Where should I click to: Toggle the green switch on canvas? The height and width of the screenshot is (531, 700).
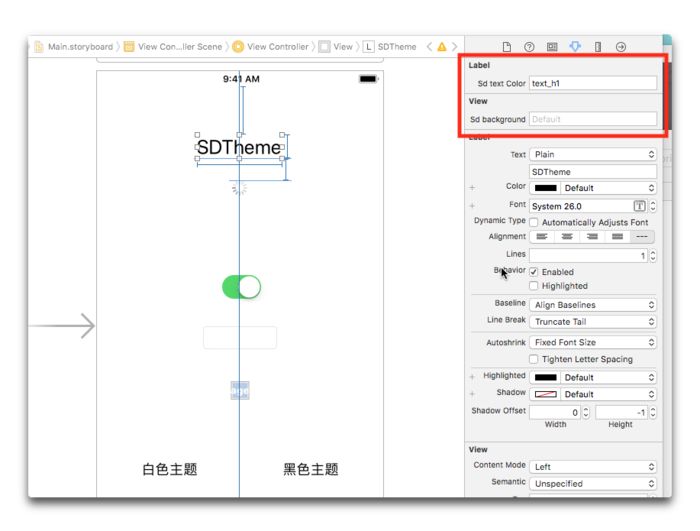[x=242, y=287]
